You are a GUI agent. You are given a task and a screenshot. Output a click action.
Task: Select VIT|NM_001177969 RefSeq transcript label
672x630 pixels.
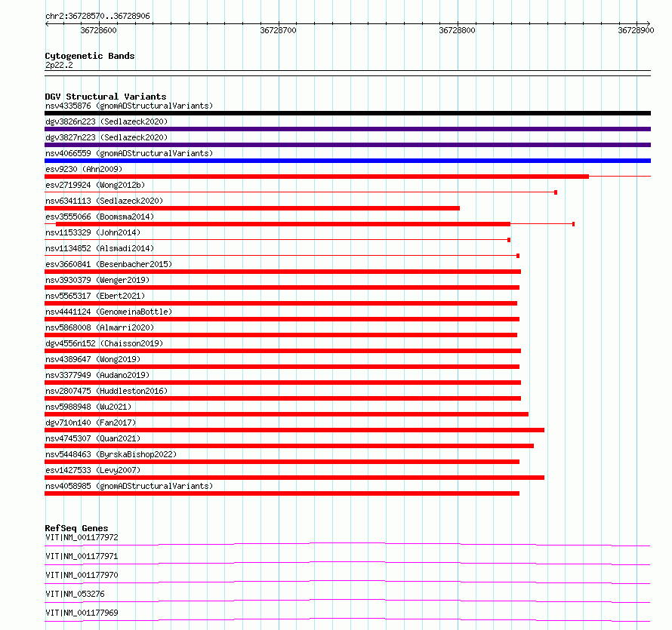point(82,613)
